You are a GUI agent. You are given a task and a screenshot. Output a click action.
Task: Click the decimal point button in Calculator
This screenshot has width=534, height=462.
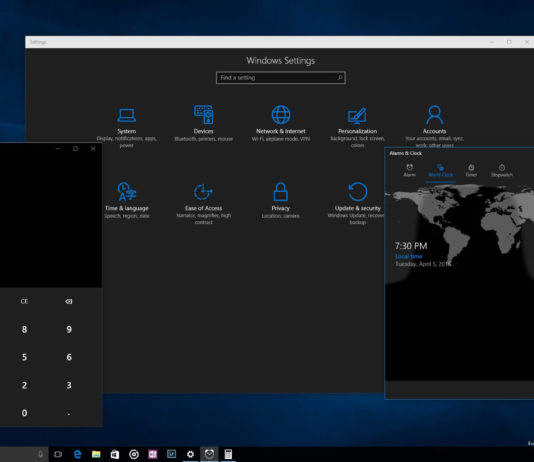tap(69, 413)
